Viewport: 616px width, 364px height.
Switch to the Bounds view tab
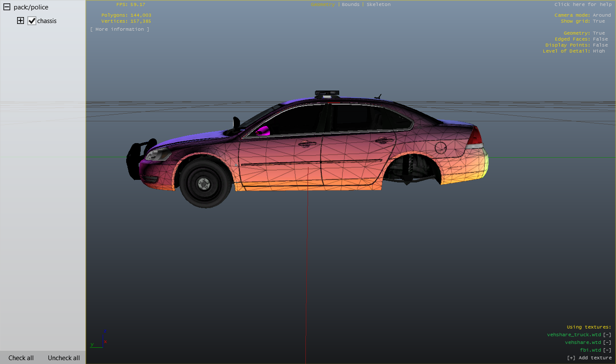[x=350, y=5]
